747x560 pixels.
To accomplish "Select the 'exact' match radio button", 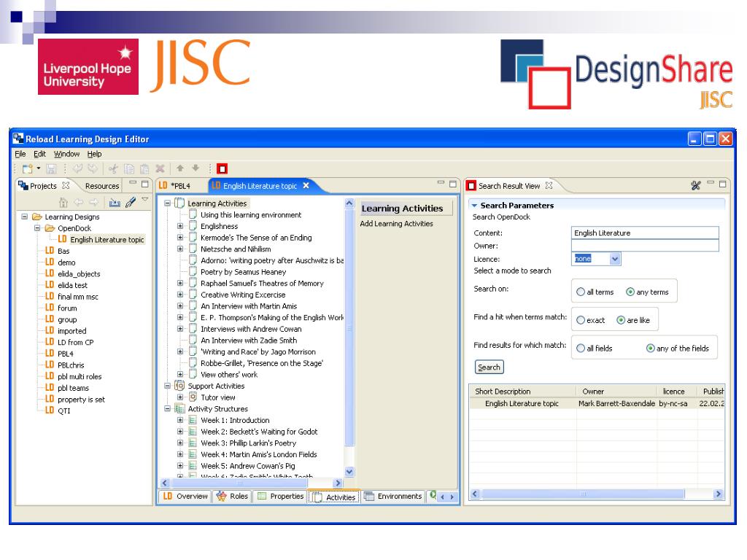I will point(580,320).
